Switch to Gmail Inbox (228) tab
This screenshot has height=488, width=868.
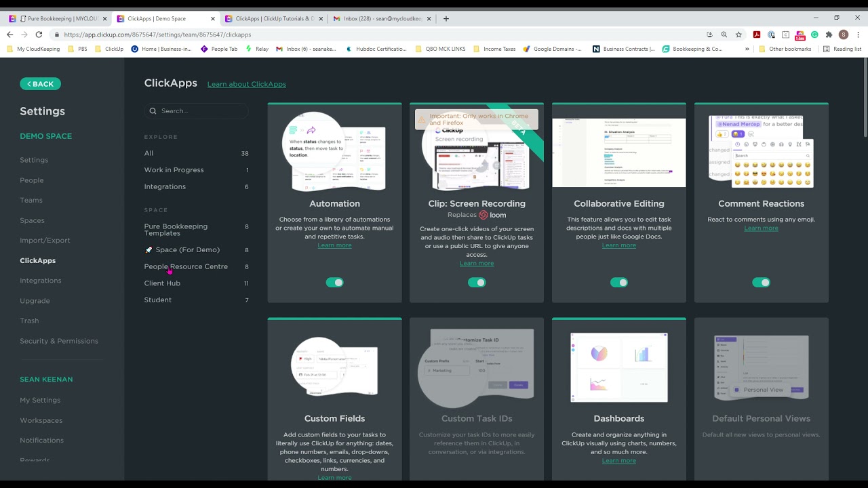point(382,18)
